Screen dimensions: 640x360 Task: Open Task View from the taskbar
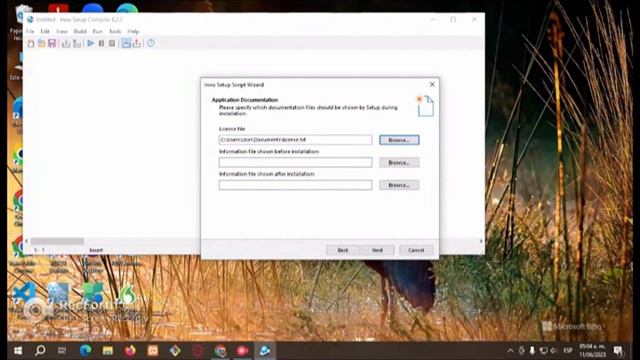62,351
